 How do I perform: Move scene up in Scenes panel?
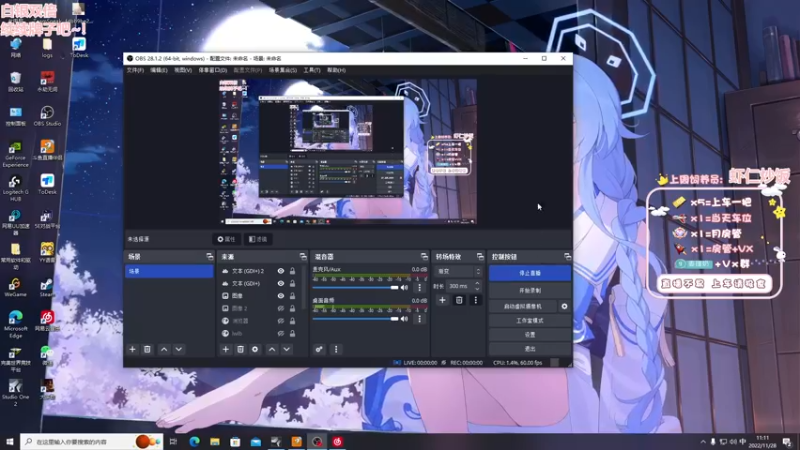pos(164,349)
